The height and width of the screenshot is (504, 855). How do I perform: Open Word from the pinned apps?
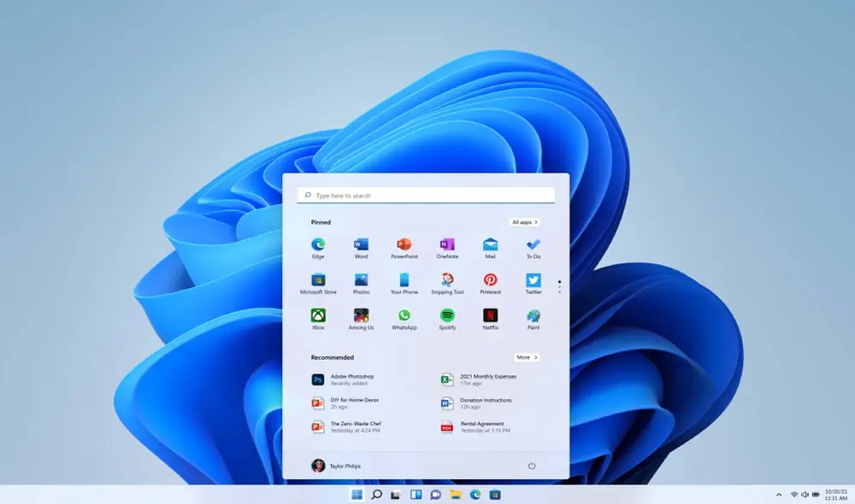(x=360, y=243)
